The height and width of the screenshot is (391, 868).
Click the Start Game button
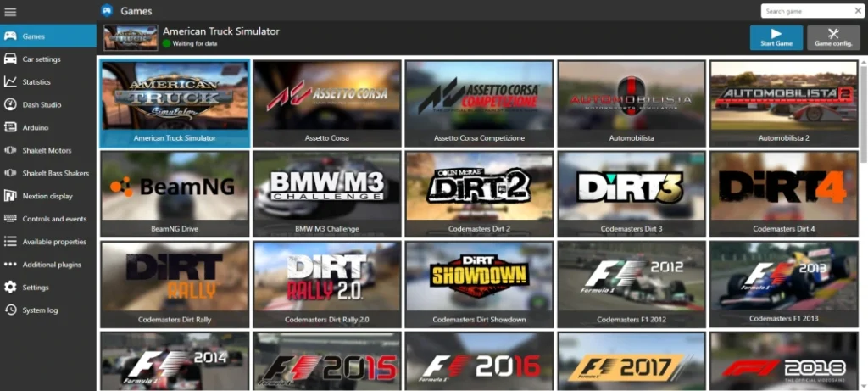(776, 37)
